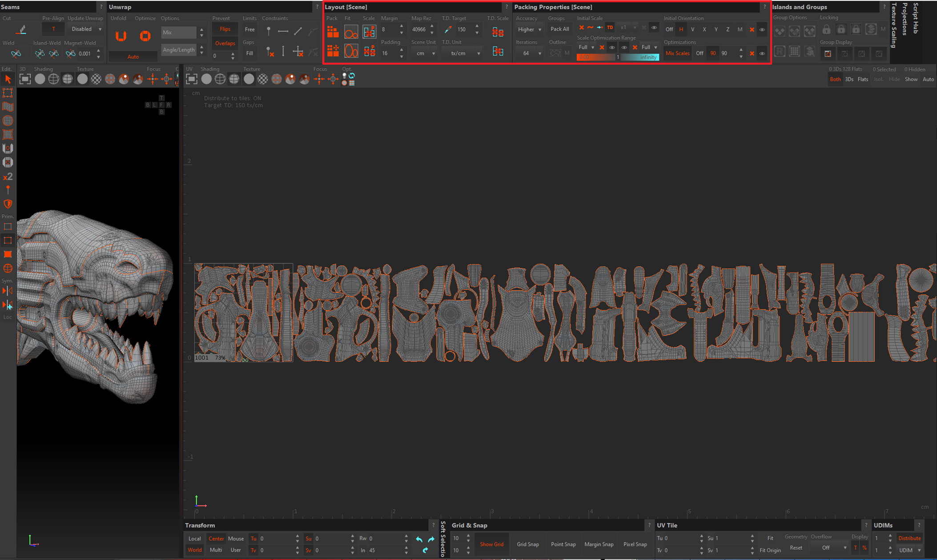Toggle Prevent Flips option
Screen dimensions: 937x560
pyautogui.click(x=225, y=29)
